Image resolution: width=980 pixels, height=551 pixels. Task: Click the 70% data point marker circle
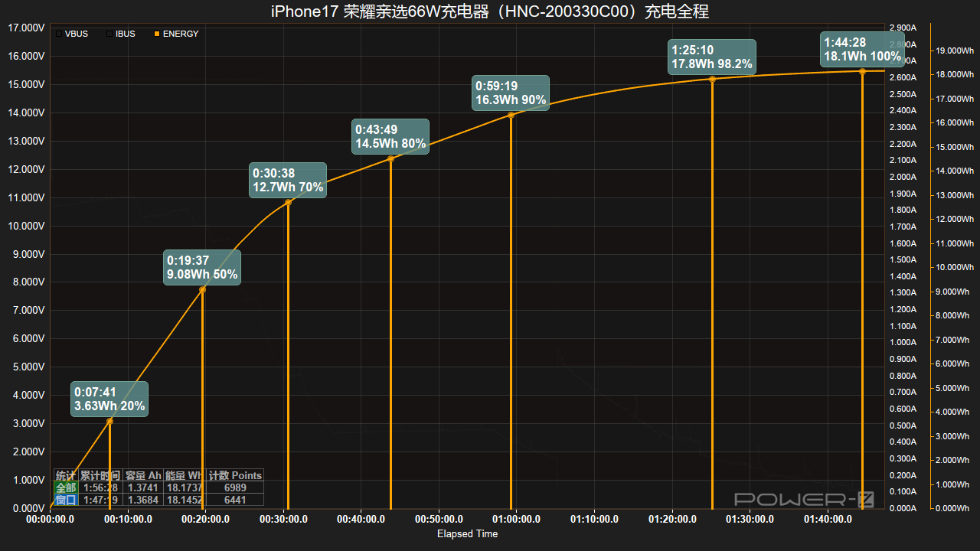pos(288,202)
